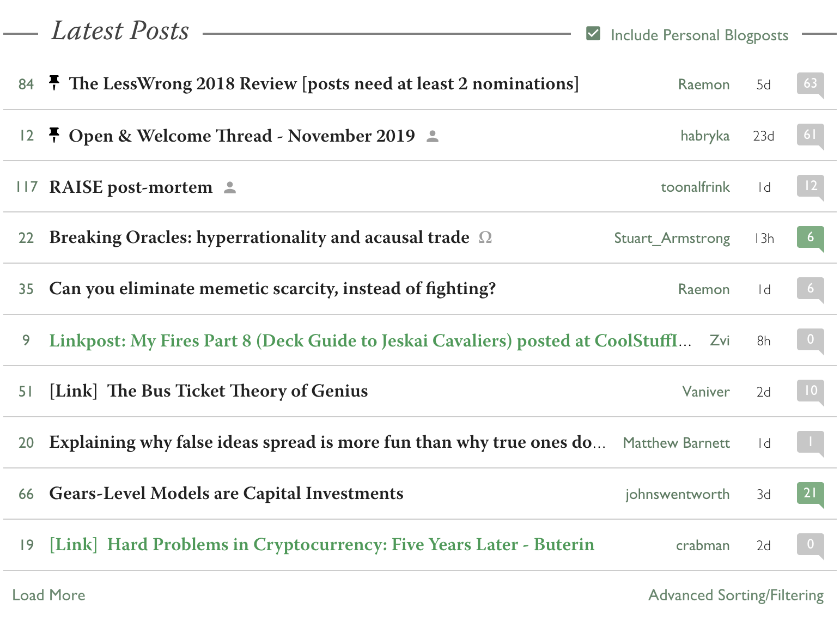Click Omega icon beside Breaking Oracles post
Image resolution: width=840 pixels, height=621 pixels.
pyautogui.click(x=485, y=238)
